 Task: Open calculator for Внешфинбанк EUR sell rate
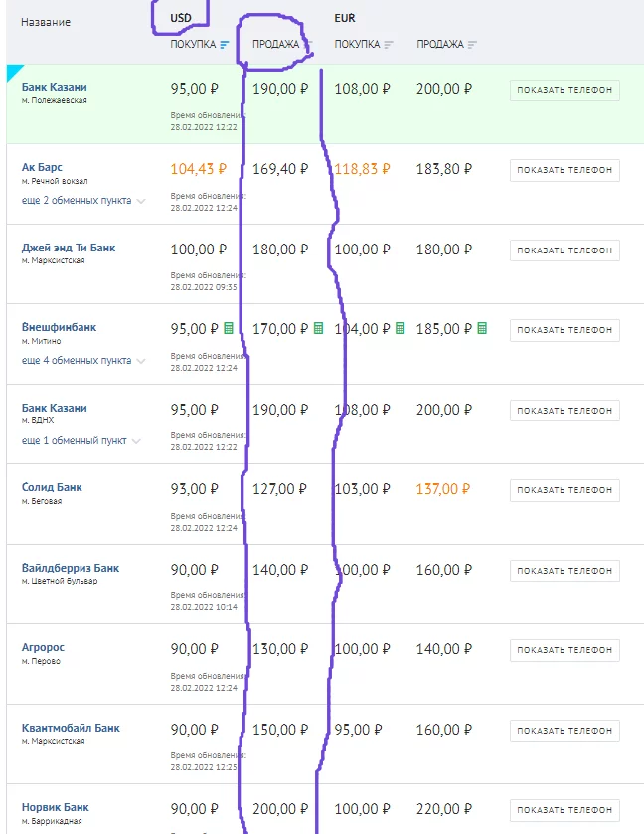coord(482,328)
